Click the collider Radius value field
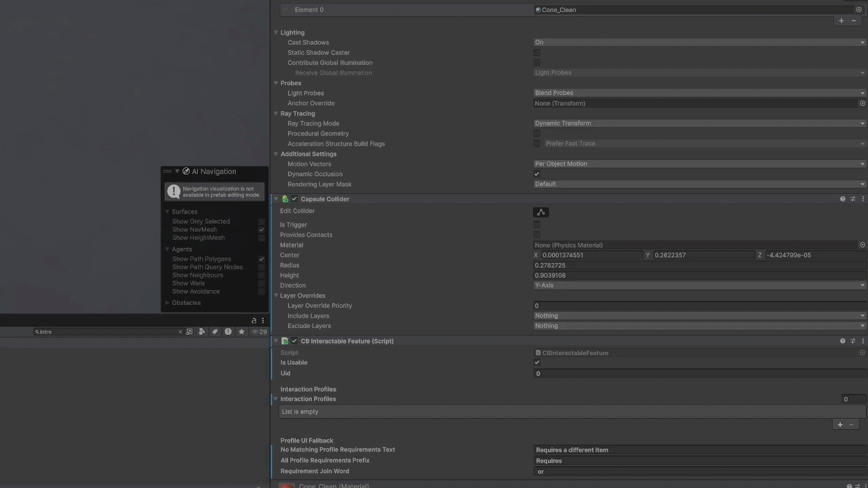Screen dimensions: 868x488 [700, 265]
